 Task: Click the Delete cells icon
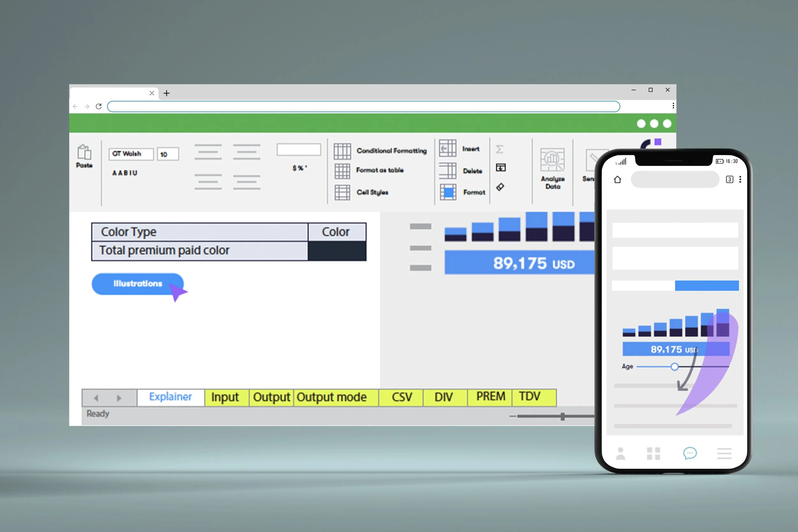447,170
